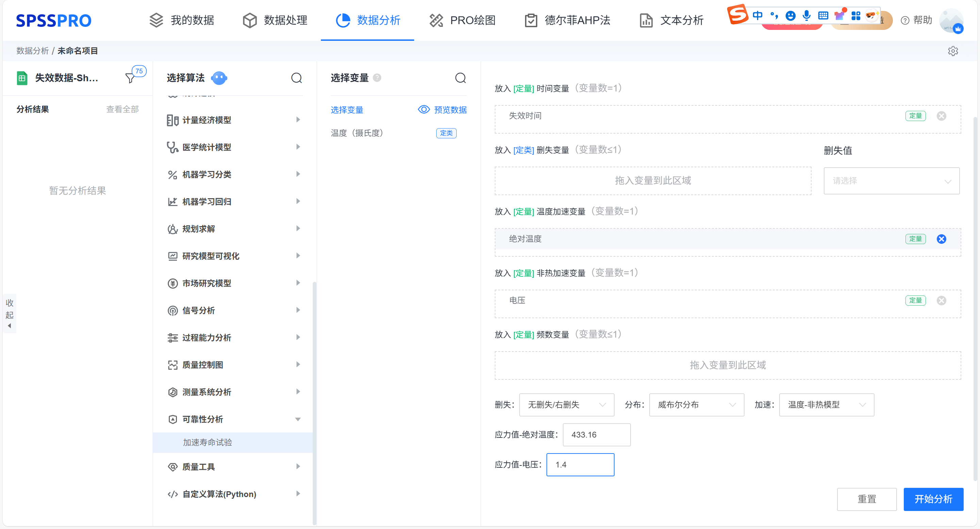Expand 信号分析 arrow
Viewport: 980px width, 529px height.
point(298,310)
